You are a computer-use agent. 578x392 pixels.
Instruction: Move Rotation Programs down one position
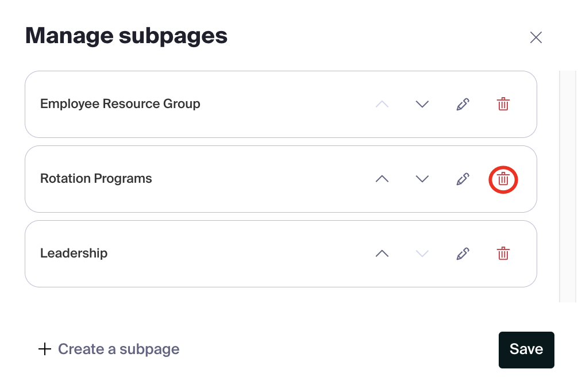pos(422,179)
